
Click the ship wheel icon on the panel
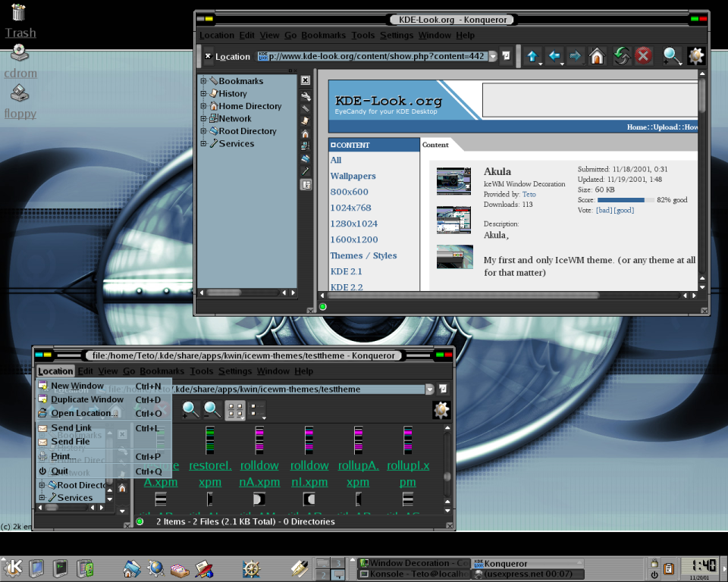[x=251, y=569]
